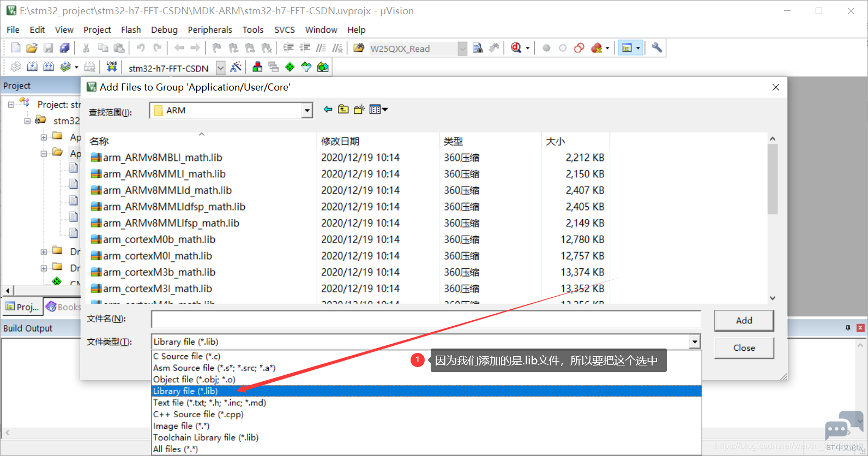Select arm_cortexM0l_math.lib in the file list
This screenshot has width=868, height=456.
pyautogui.click(x=152, y=256)
